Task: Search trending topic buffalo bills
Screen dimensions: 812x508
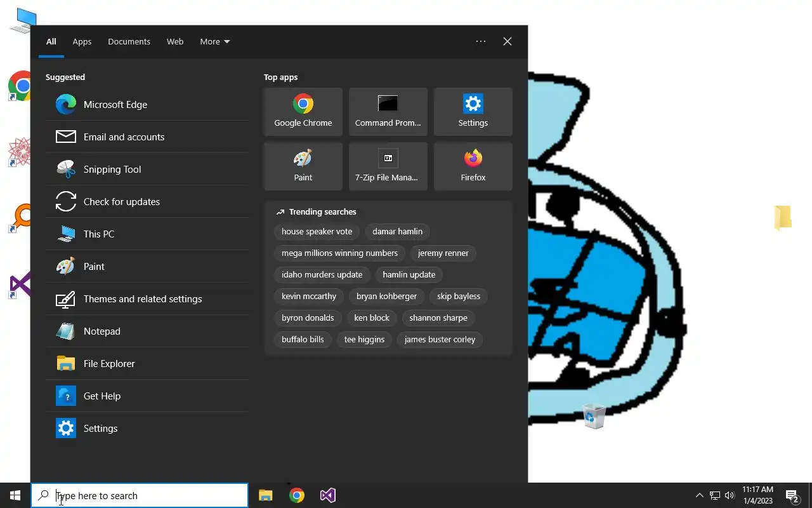Action: (x=303, y=340)
